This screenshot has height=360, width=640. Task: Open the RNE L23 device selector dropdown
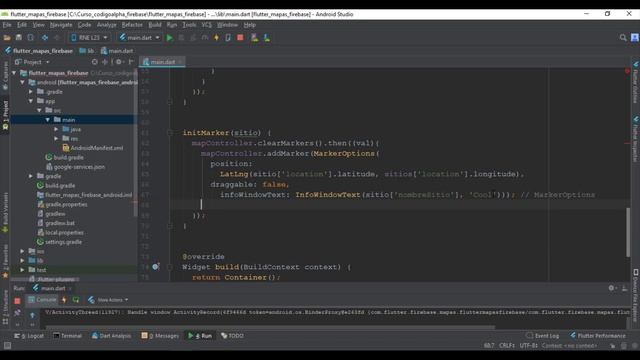point(89,38)
